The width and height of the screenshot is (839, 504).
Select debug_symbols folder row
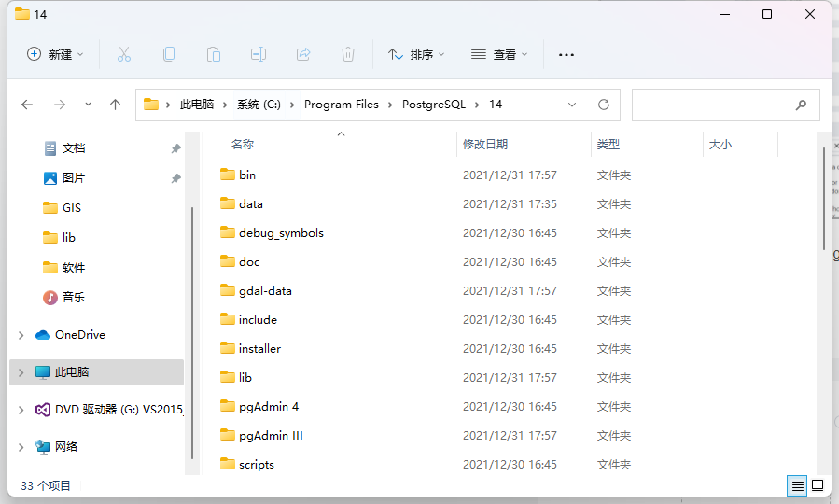426,232
